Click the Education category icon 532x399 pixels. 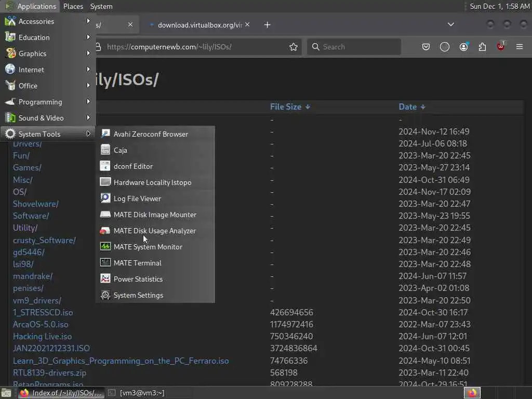coord(10,37)
